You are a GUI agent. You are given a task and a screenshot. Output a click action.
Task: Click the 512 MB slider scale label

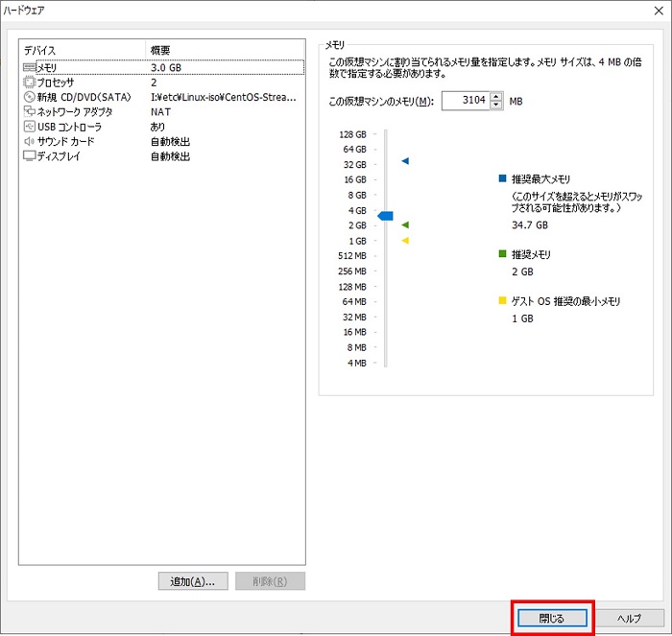(x=352, y=256)
